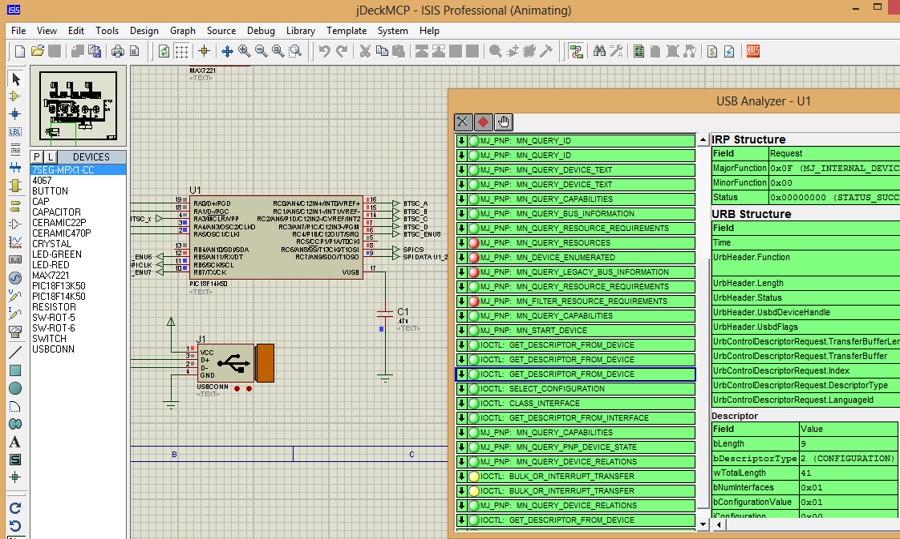This screenshot has width=900, height=539.
Task: Expand the SELECT_CONFIGURATION entry arrow
Action: tap(462, 389)
